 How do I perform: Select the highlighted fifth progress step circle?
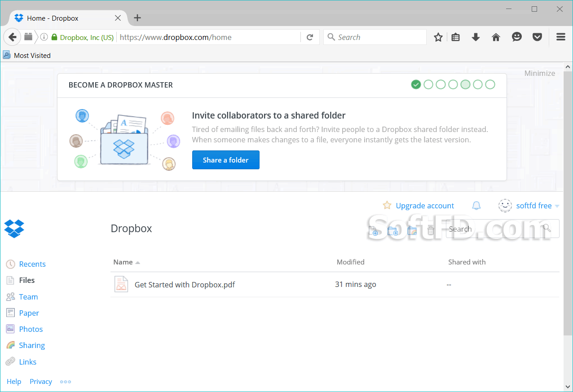465,84
